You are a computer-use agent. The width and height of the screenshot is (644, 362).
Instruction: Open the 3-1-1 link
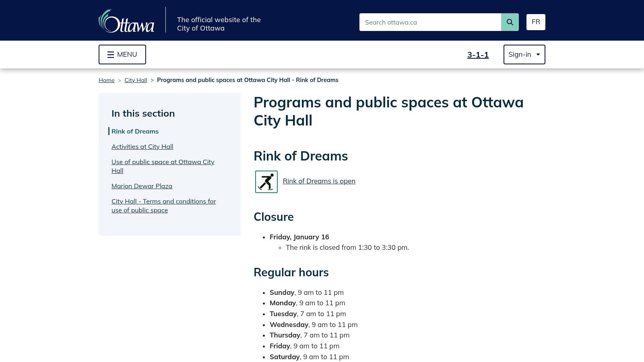pyautogui.click(x=478, y=55)
